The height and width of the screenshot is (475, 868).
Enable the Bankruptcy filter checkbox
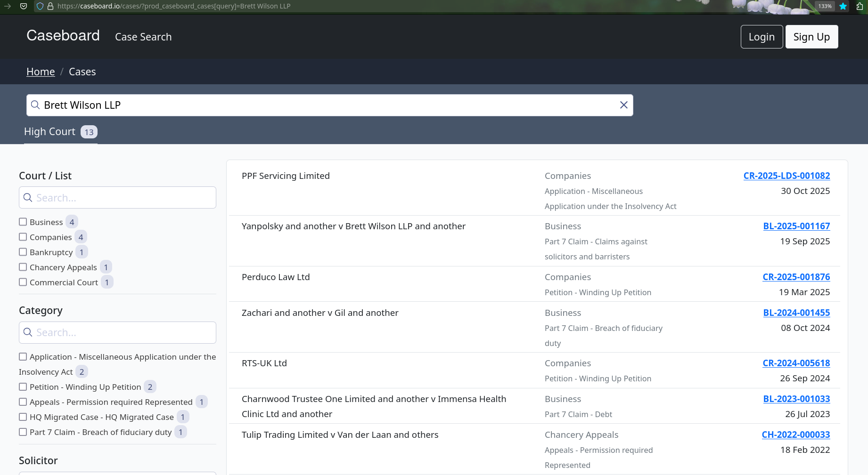[x=23, y=252]
